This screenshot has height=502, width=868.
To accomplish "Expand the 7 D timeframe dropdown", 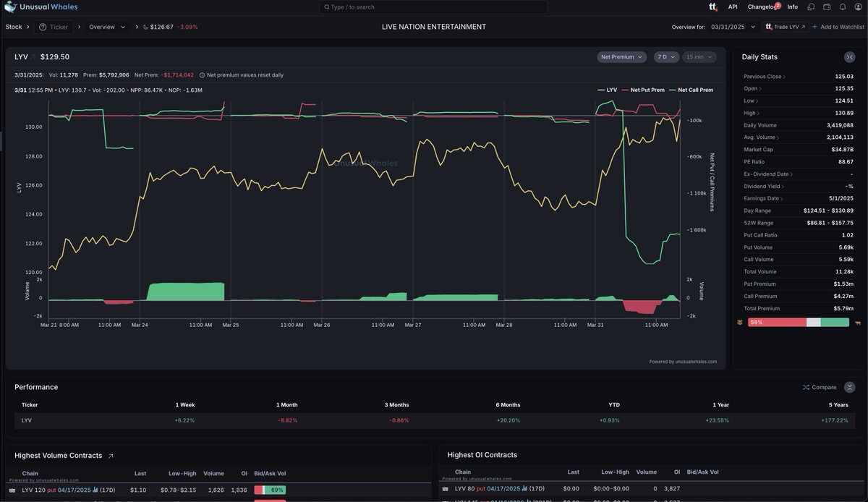I will tap(665, 56).
